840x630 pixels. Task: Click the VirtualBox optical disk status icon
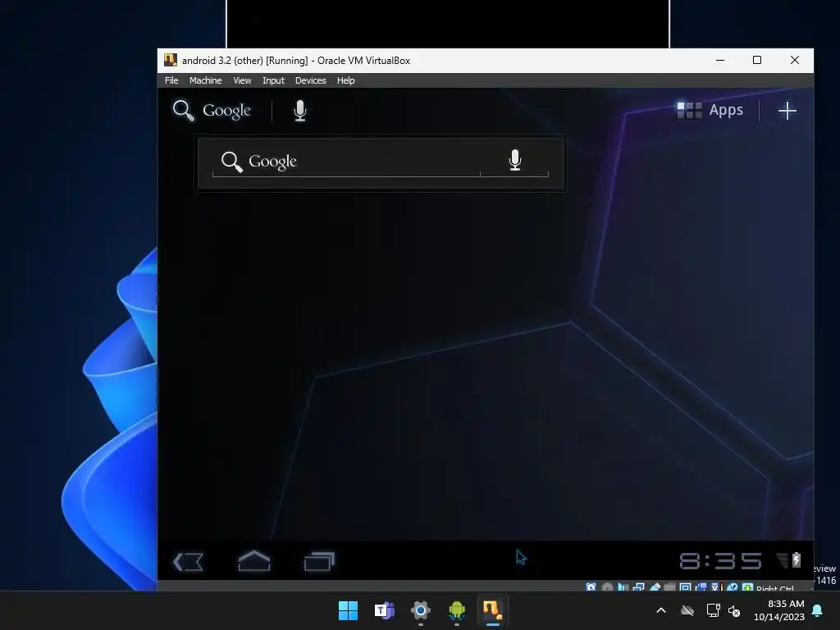click(607, 587)
